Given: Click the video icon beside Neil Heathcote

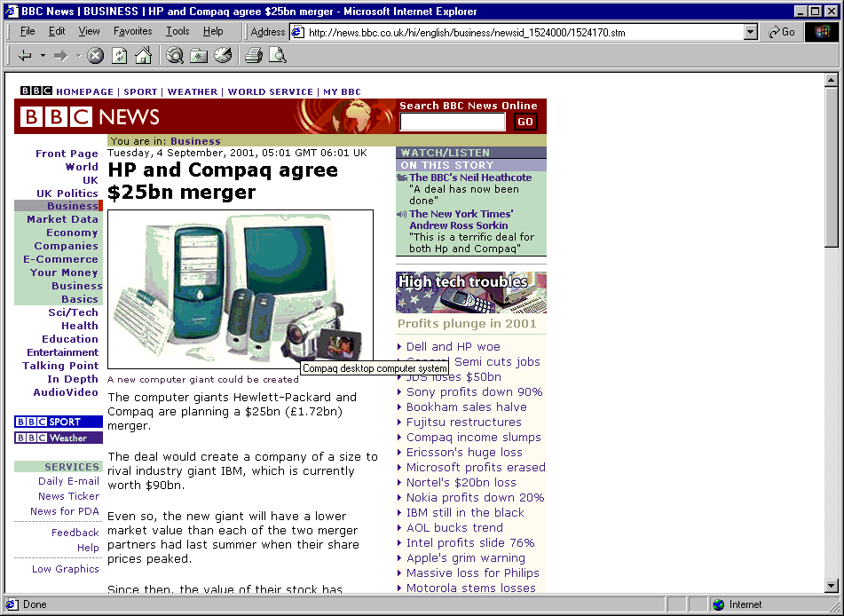Looking at the screenshot, I should [402, 178].
